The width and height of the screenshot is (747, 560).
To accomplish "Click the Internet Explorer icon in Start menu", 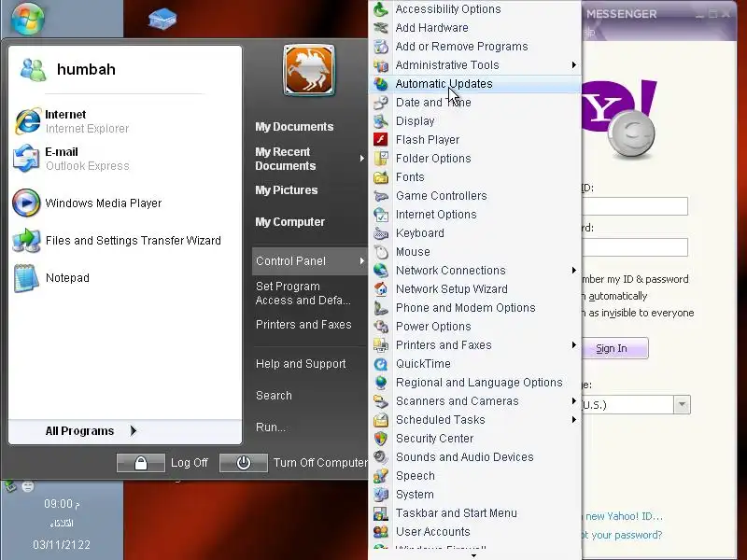I will coord(27,121).
